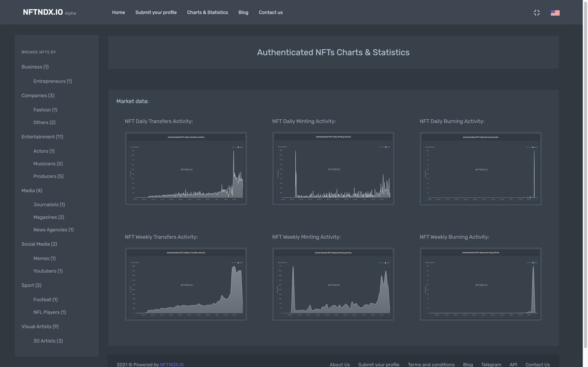Image resolution: width=588 pixels, height=367 pixels.
Task: Click the NFTNDX.IO logo in header
Action: [x=43, y=12]
